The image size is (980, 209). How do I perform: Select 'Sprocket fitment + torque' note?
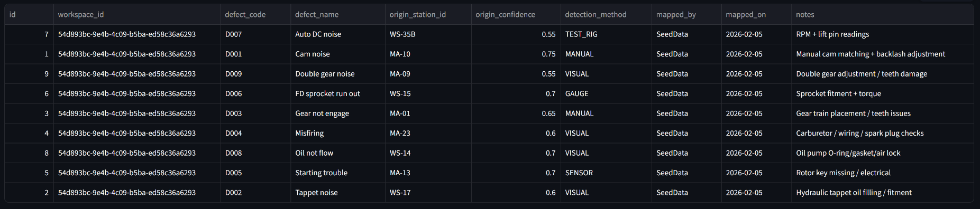pyautogui.click(x=883, y=93)
